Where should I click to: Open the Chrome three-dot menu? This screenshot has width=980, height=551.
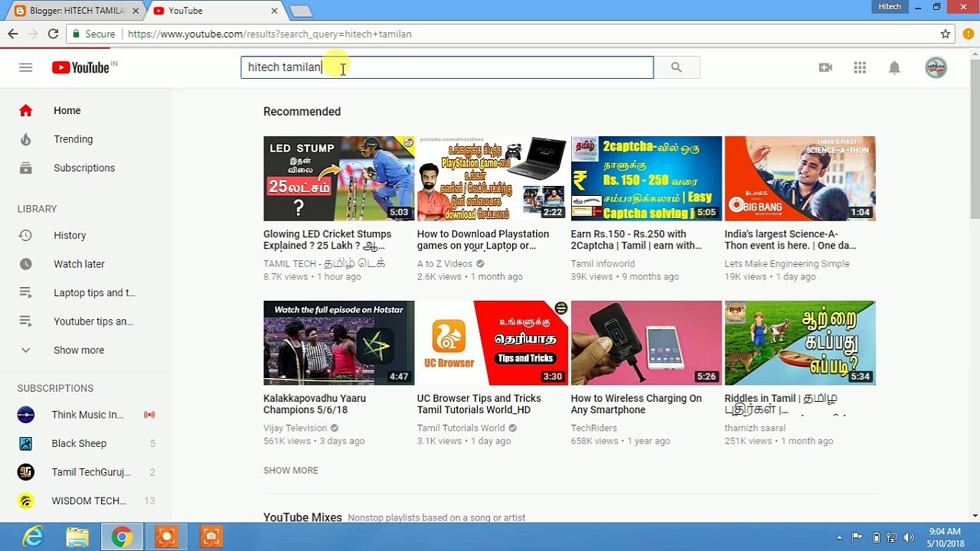pos(969,34)
